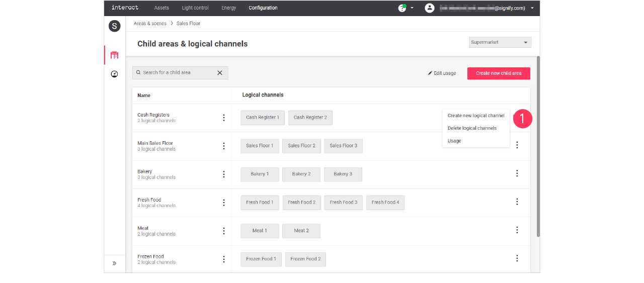Clear the child area search field
This screenshot has height=283, width=644.
pyautogui.click(x=219, y=73)
